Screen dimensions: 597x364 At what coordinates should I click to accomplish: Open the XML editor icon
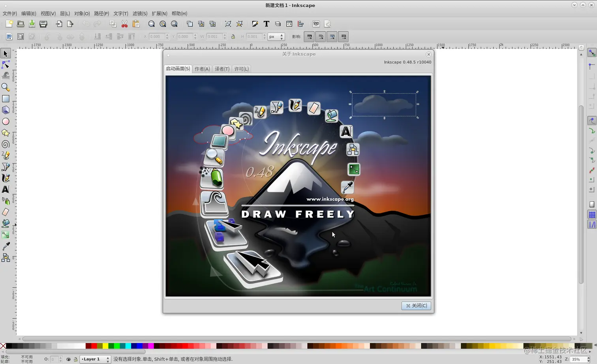tap(289, 24)
